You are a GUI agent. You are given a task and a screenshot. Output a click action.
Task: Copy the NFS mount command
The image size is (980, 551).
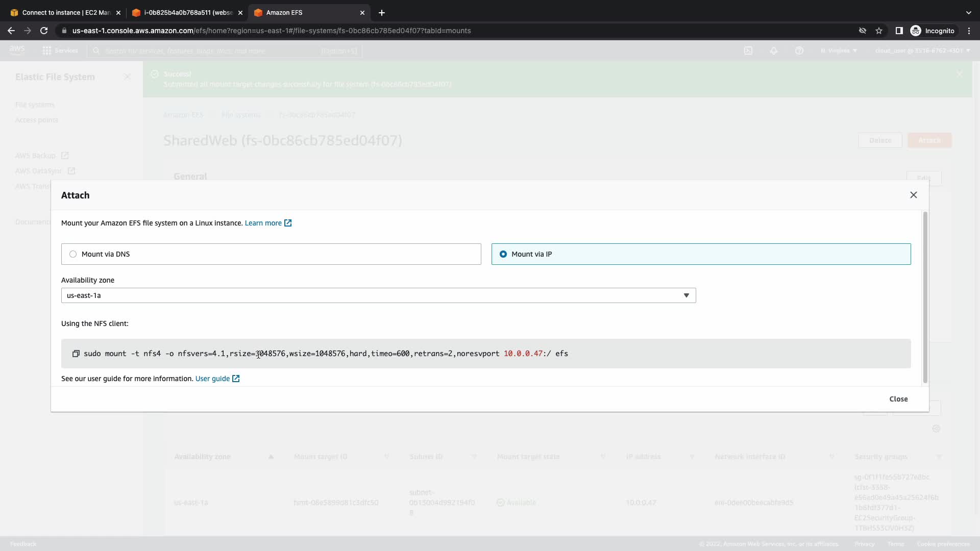point(76,354)
